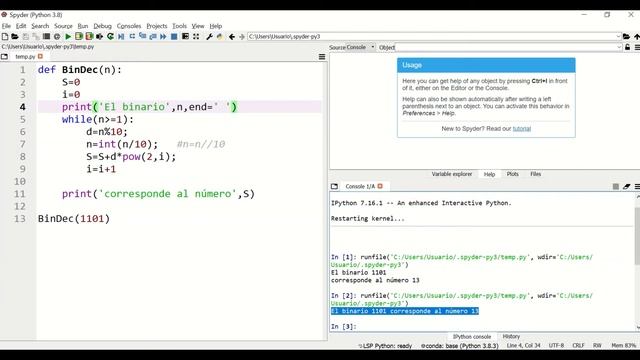
Task: Open the View menu
Action: (x=198, y=26)
